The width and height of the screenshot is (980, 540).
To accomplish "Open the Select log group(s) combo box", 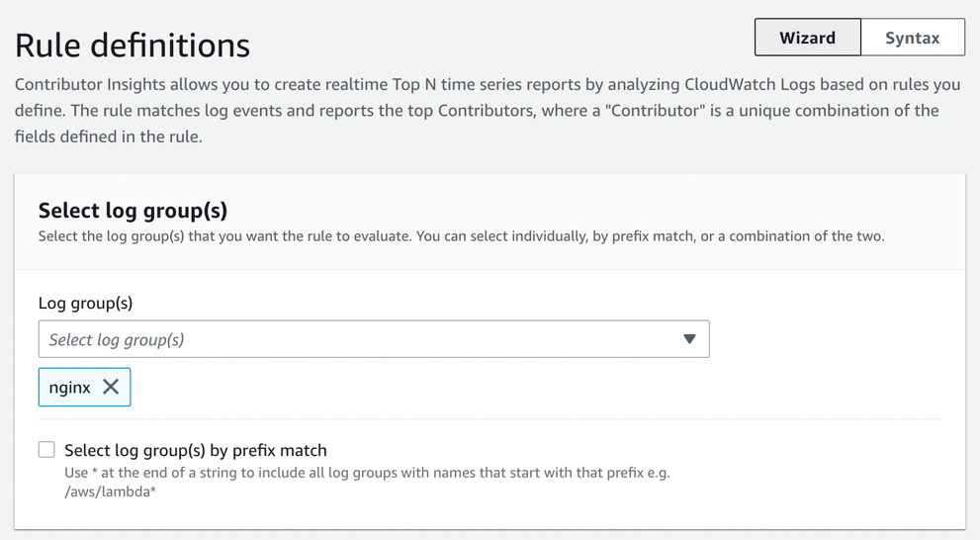I will click(x=356, y=339).
